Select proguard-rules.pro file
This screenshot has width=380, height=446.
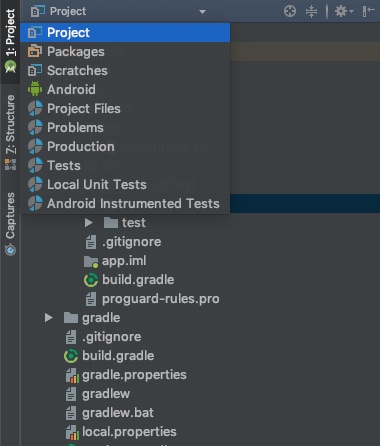click(x=161, y=299)
